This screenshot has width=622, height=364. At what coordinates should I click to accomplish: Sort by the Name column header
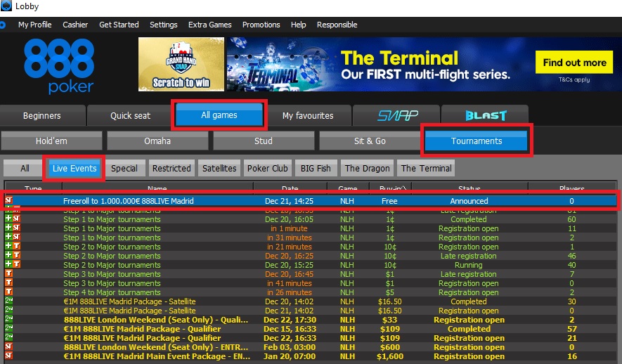pyautogui.click(x=157, y=188)
